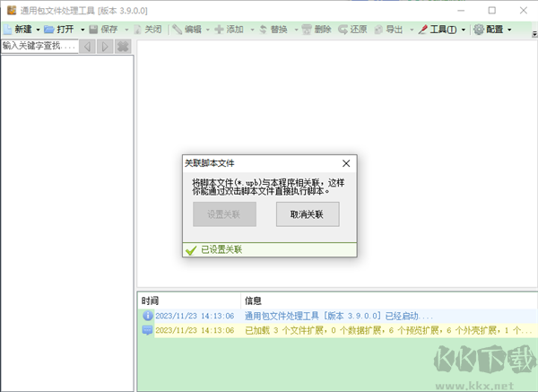
Task: Focus the keyword search input field
Action: (x=39, y=46)
